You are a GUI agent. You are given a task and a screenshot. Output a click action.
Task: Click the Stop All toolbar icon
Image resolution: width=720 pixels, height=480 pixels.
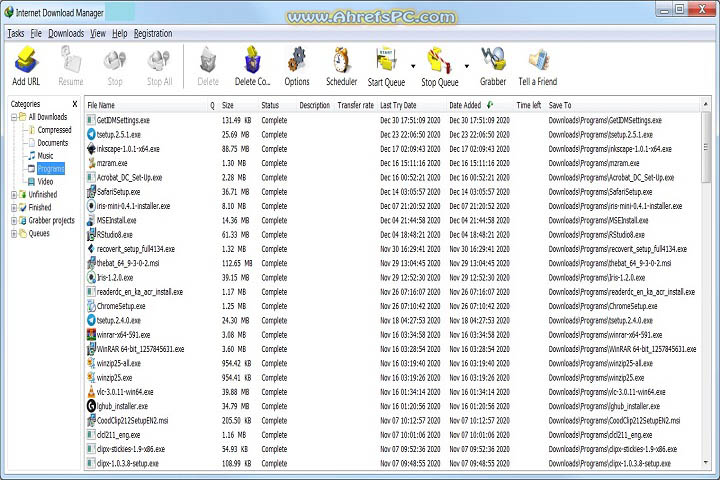(x=159, y=60)
